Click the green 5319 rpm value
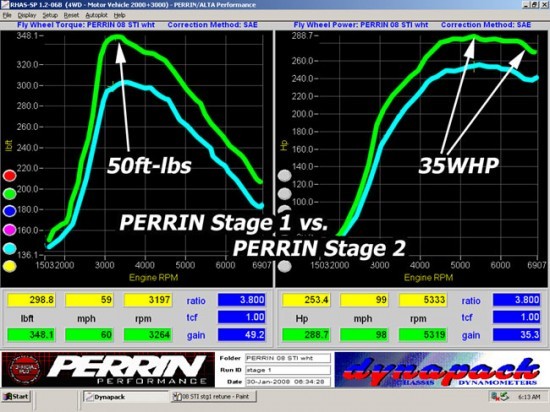Screen dimensions: 550x412 (423, 335)
